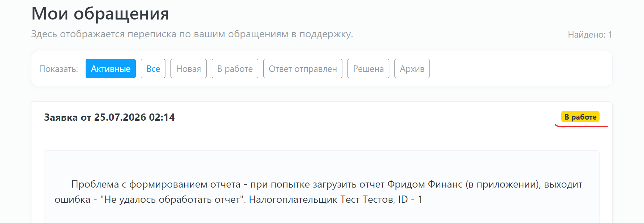
Task: Click the ticket message about Фридом Финанс
Action: [319, 192]
